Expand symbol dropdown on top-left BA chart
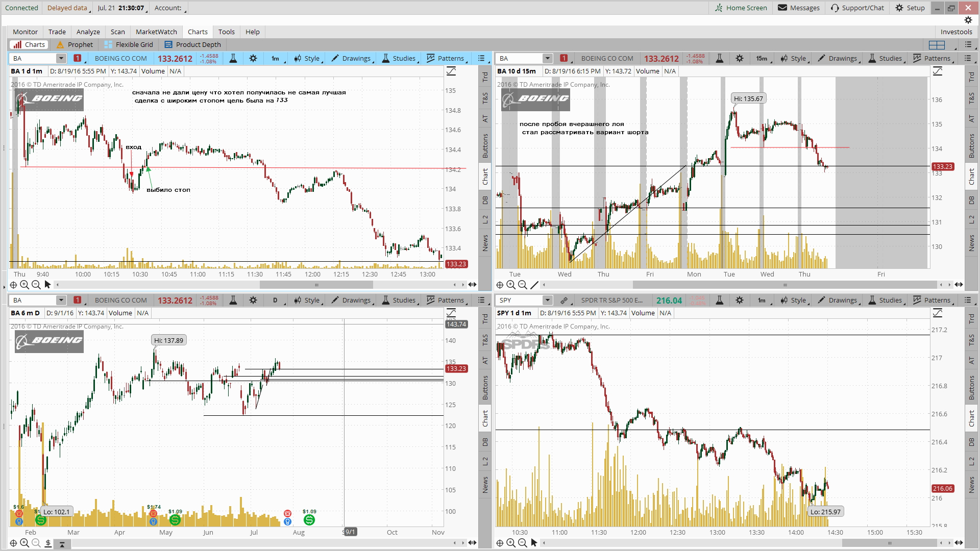The height and width of the screenshot is (551, 980). pyautogui.click(x=61, y=58)
